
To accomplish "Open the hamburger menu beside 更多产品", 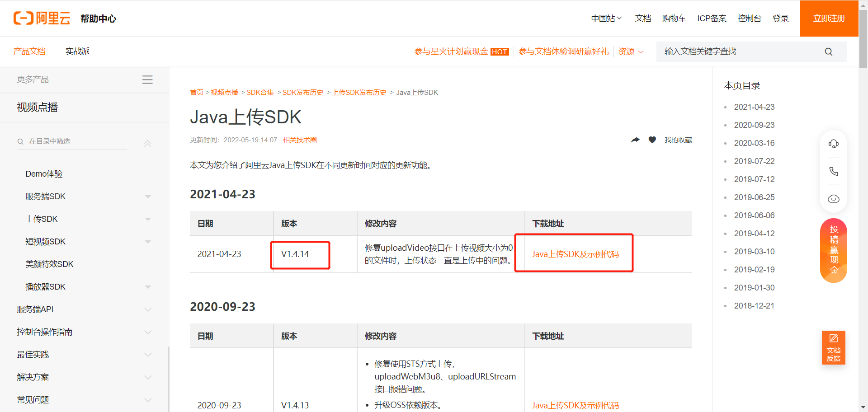I will click(x=147, y=80).
